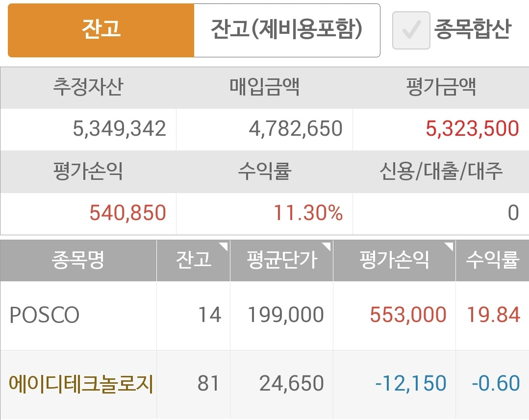Toggle the 종목합산 checkbox

click(411, 30)
